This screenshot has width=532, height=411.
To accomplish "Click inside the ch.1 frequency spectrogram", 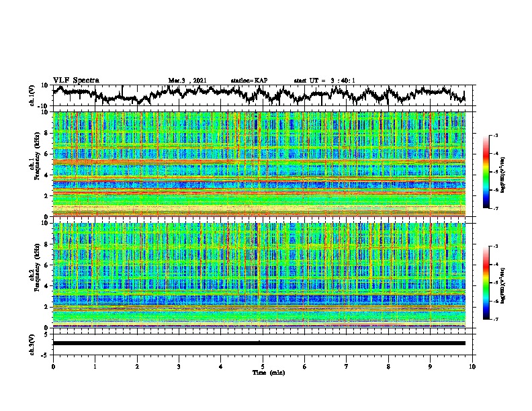I will click(259, 164).
